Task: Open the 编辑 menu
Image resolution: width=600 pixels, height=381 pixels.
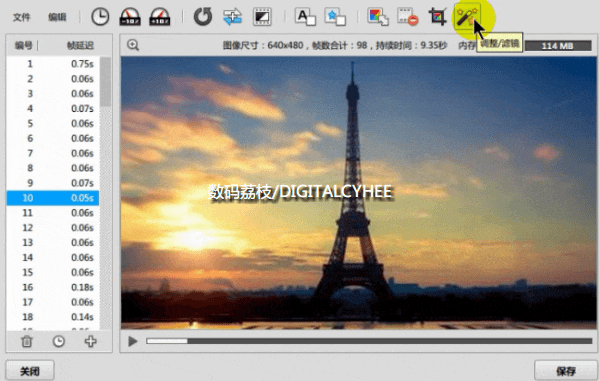Action: point(57,17)
